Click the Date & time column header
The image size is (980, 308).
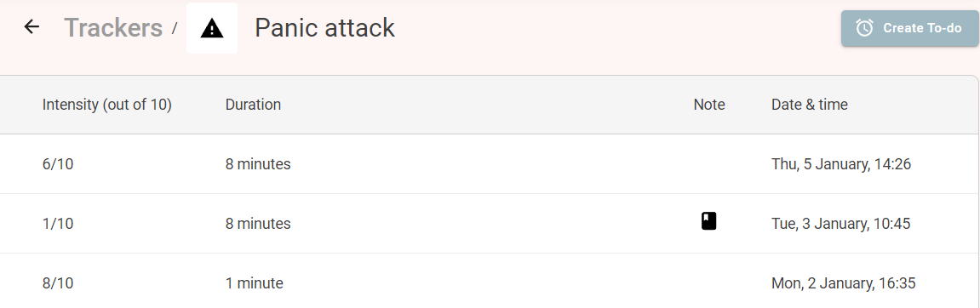coord(810,105)
